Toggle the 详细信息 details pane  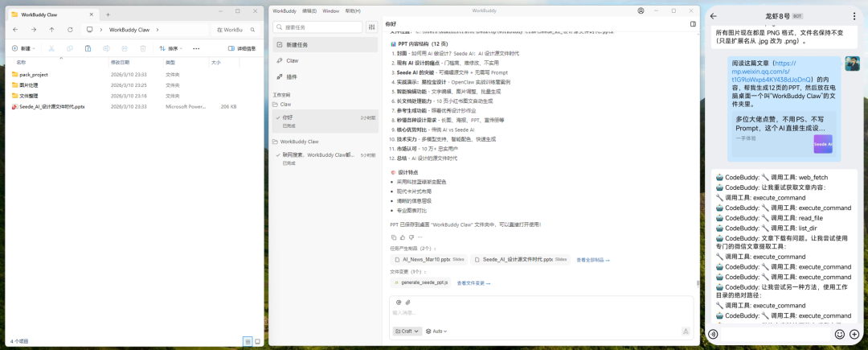(241, 49)
